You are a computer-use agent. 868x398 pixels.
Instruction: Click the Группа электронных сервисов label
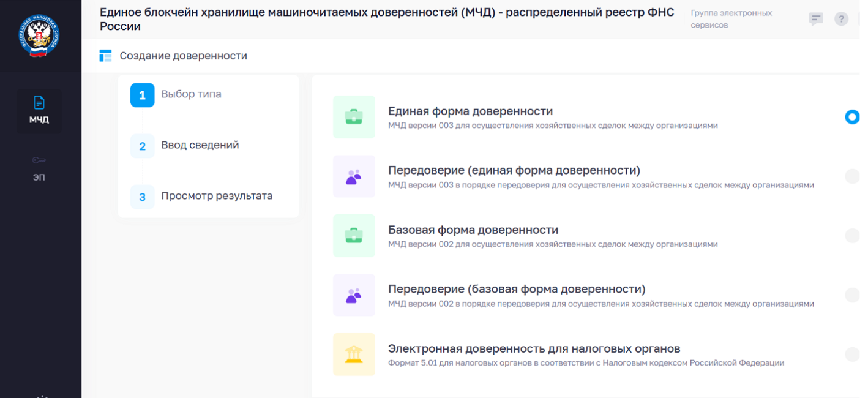tap(731, 19)
